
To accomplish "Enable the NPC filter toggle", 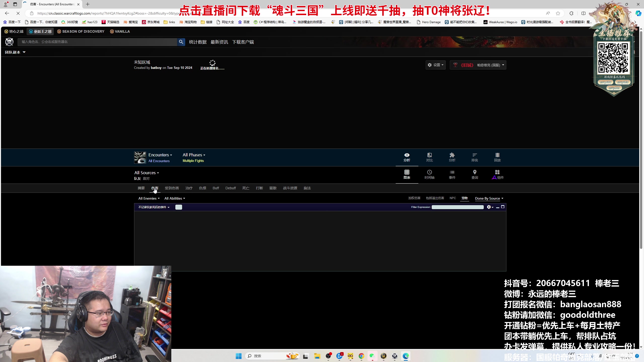I will (x=453, y=198).
